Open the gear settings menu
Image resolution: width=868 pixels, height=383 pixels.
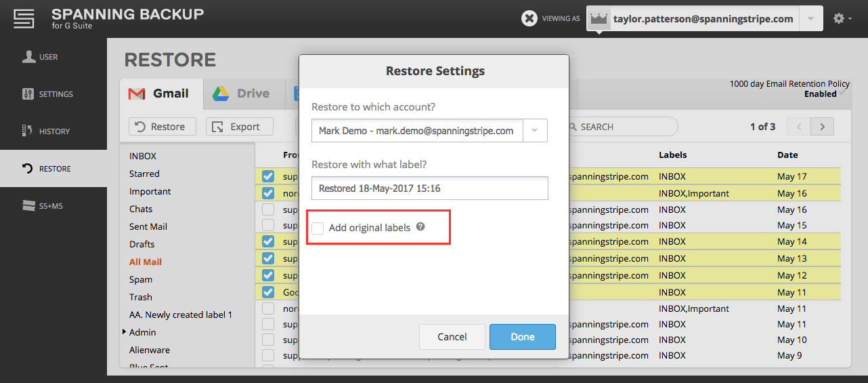tap(842, 19)
